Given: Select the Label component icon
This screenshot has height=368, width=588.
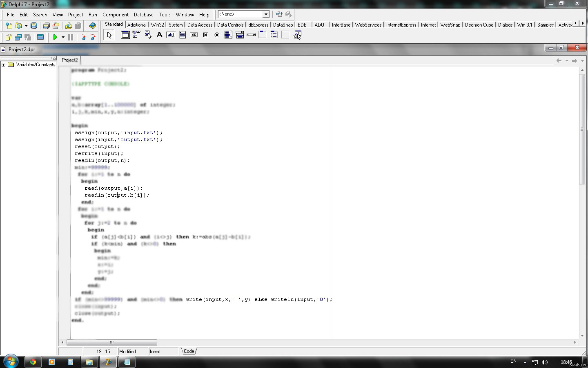Looking at the screenshot, I should [159, 35].
